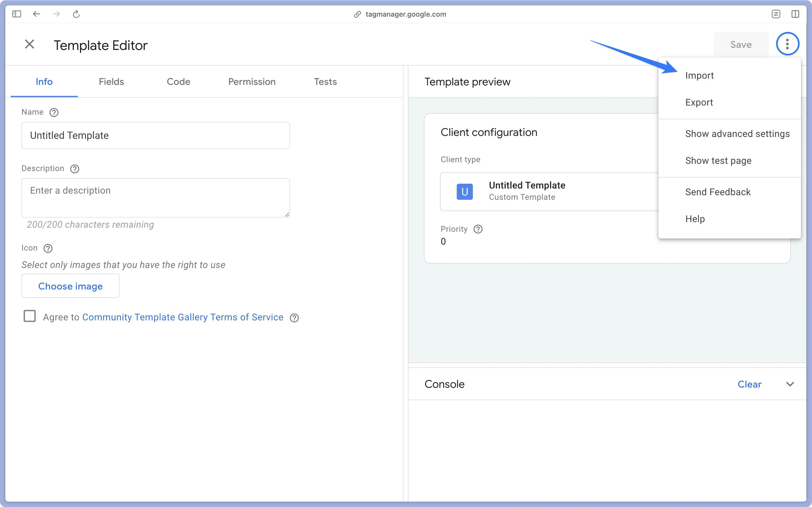Click the link icon beside the URL
Screen dimensions: 812x507
[x=357, y=15]
